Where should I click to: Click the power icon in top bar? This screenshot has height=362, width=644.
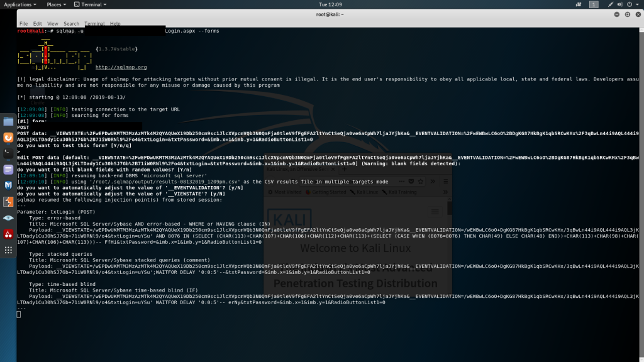point(629,4)
